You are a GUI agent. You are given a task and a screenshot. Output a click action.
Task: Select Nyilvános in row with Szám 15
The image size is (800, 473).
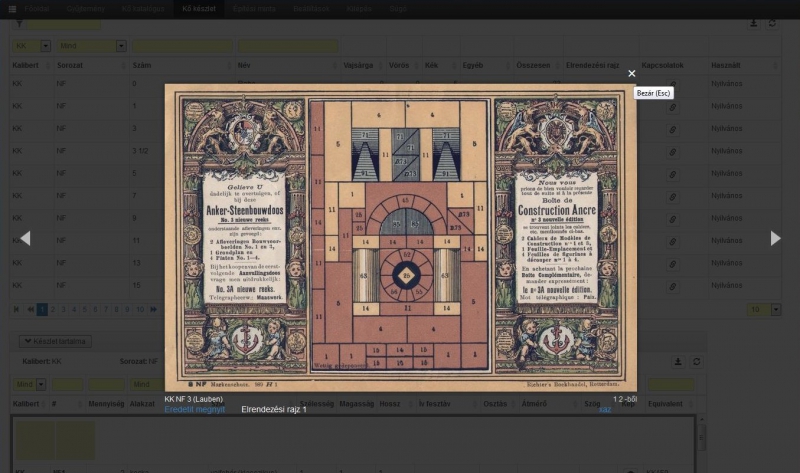[727, 285]
